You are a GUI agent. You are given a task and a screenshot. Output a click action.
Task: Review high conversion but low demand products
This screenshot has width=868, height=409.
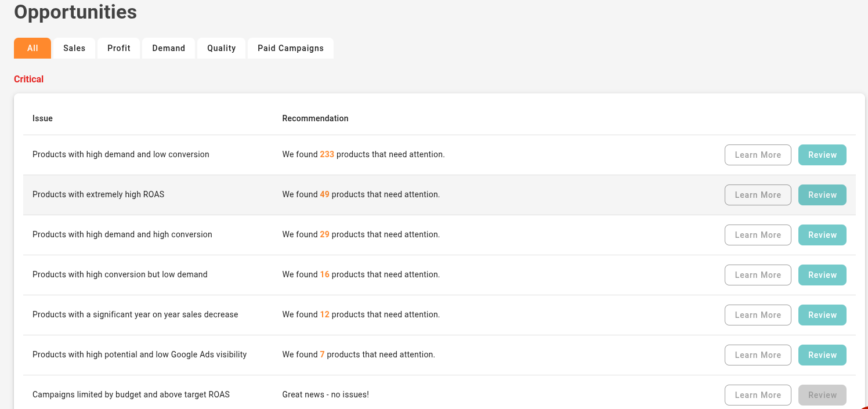pos(822,275)
